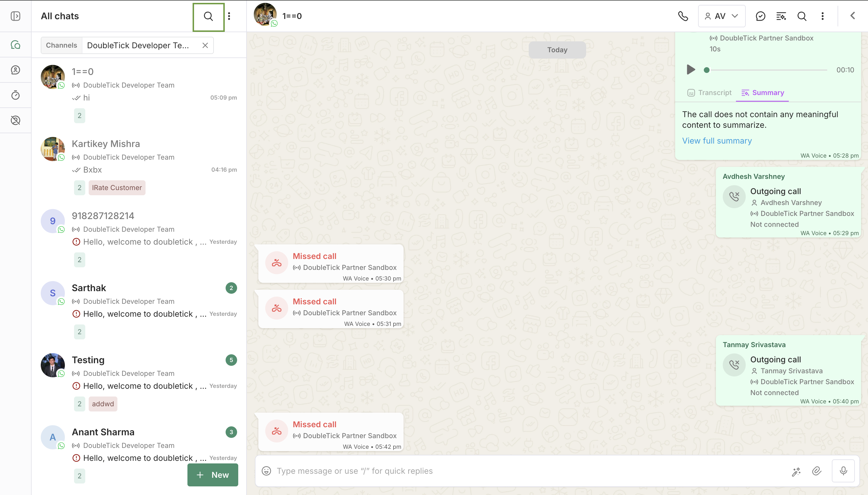Click the Testing chat profile photo
The height and width of the screenshot is (495, 868).
click(x=53, y=365)
